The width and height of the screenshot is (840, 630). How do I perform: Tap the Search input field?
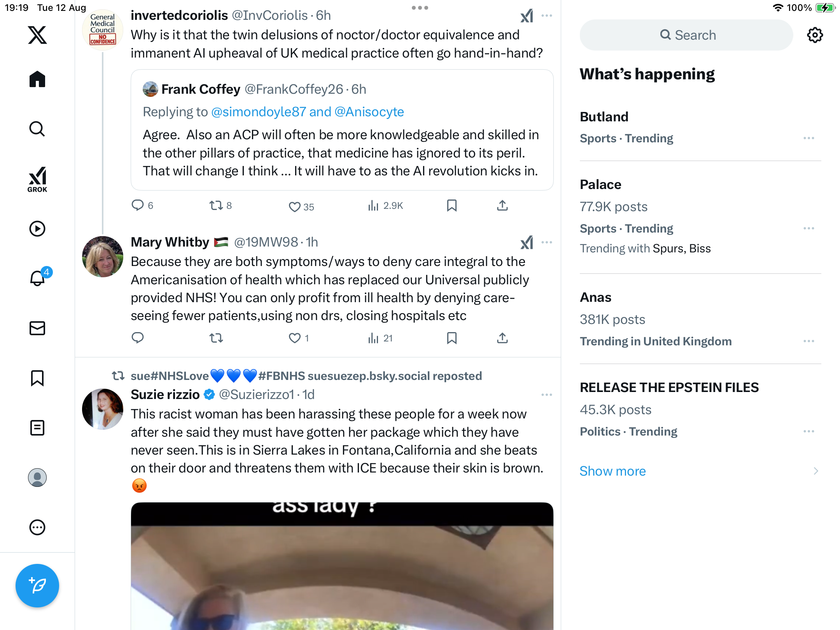(x=687, y=35)
